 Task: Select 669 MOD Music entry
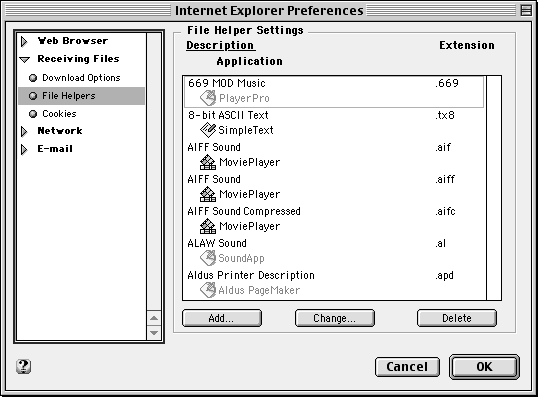coord(334,92)
